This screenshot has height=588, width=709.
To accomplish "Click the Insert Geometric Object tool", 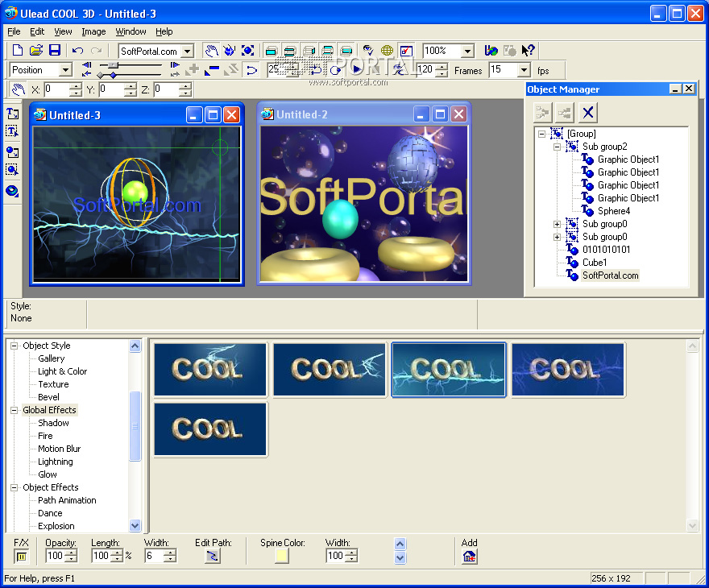I will (12, 191).
